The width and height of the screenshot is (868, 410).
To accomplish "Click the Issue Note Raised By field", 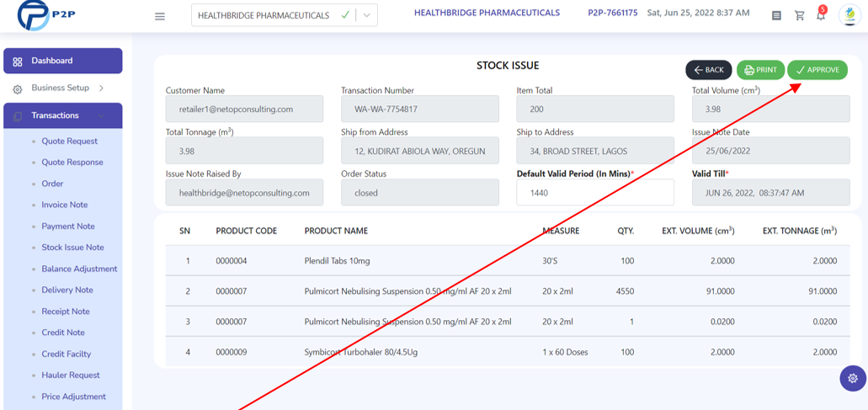I will (244, 193).
